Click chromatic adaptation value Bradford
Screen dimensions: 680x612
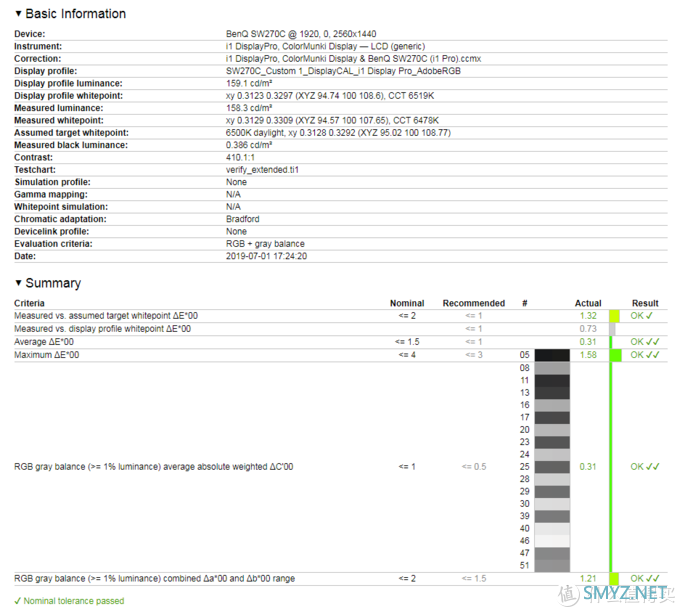242,219
